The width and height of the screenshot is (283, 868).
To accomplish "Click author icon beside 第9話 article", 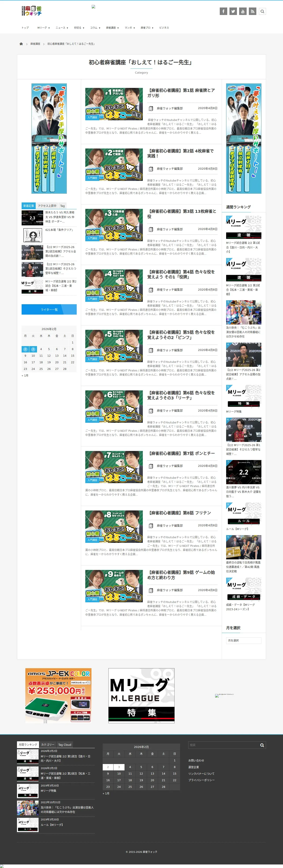I will [151, 590].
